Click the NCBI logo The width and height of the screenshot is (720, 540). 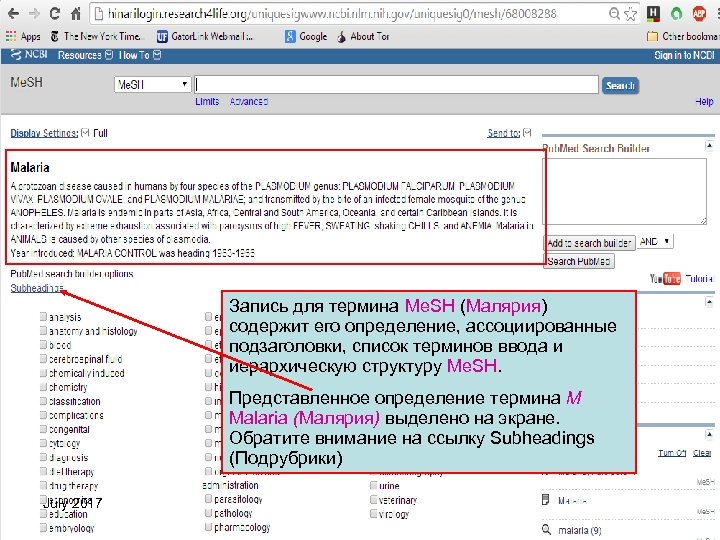pyautogui.click(x=29, y=55)
